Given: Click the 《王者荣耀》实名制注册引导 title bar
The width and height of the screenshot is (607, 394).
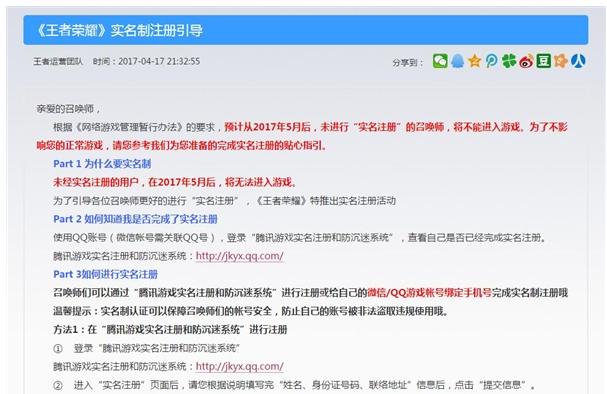Looking at the screenshot, I should pos(305,30).
